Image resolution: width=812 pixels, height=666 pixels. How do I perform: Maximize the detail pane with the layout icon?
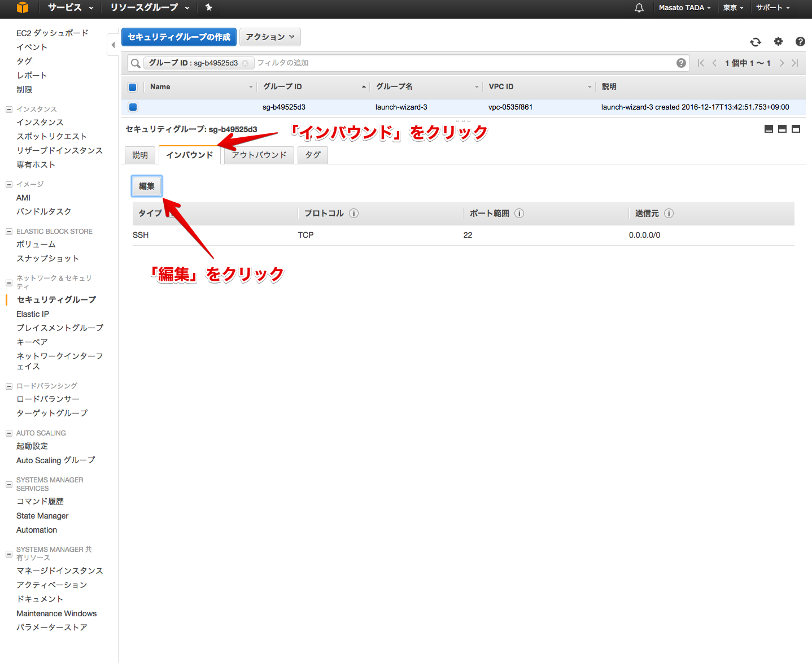[x=796, y=129]
